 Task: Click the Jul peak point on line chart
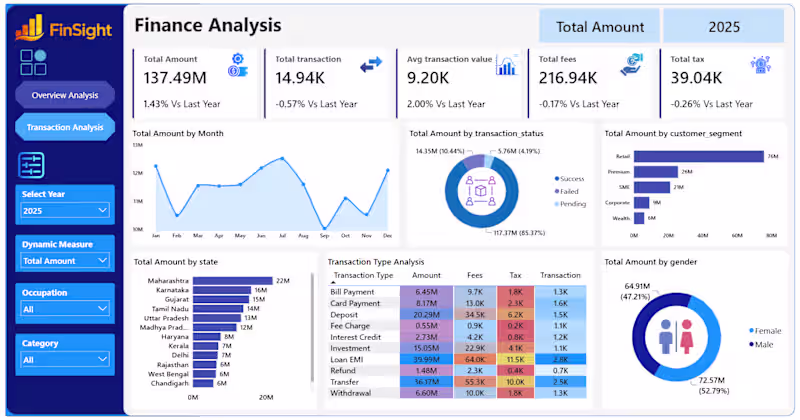coord(282,158)
